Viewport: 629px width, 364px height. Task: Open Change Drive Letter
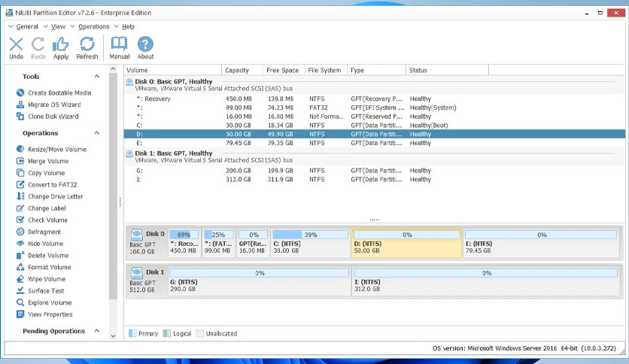pos(50,196)
